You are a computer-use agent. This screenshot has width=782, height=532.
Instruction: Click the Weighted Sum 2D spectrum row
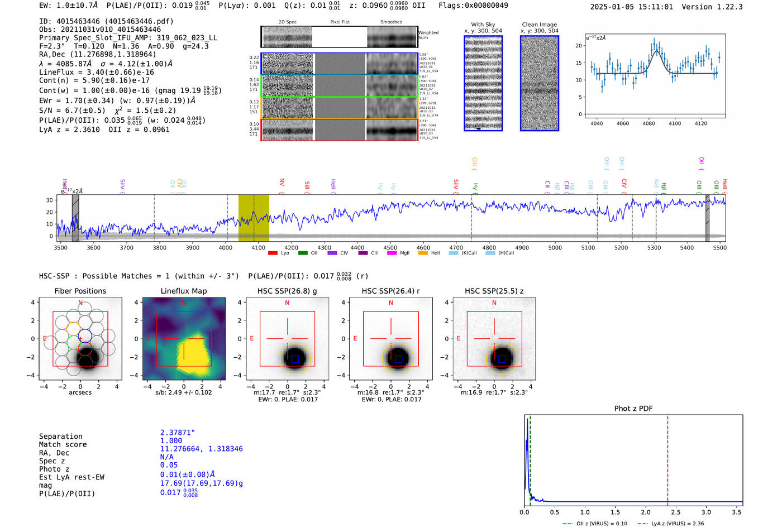[339, 37]
